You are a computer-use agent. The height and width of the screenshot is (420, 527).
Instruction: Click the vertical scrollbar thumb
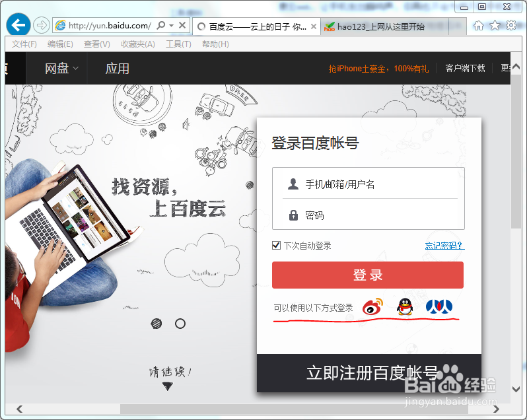pos(516,151)
